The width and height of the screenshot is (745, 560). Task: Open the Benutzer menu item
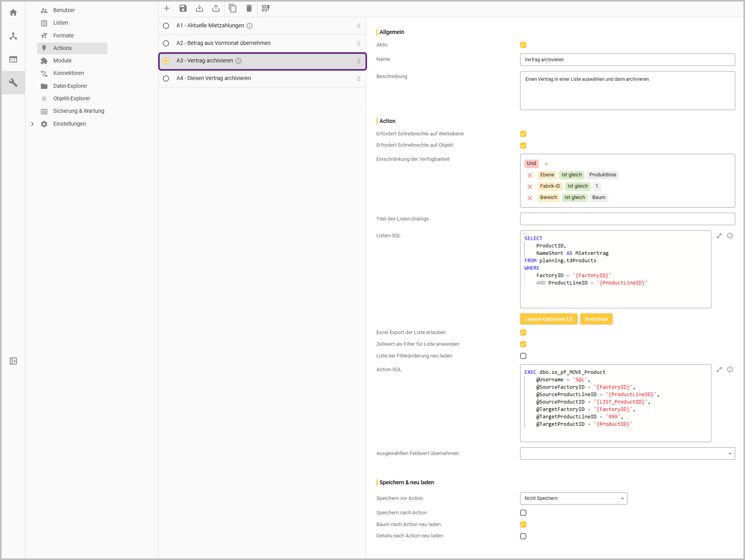[x=64, y=10]
